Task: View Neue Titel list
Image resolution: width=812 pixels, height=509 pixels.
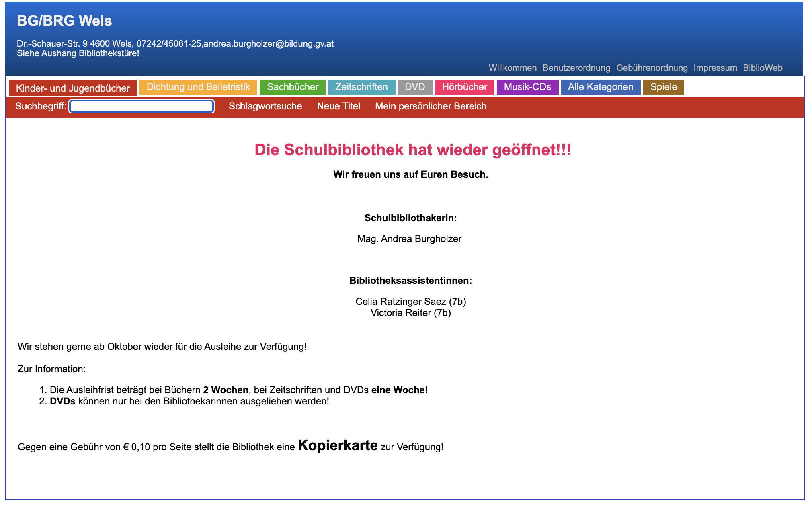Action: [x=338, y=106]
